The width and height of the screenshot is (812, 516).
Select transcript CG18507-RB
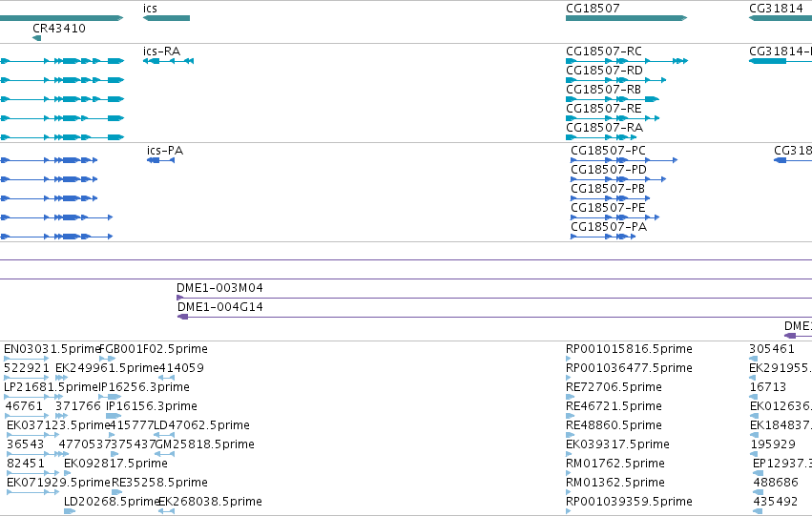click(x=603, y=90)
